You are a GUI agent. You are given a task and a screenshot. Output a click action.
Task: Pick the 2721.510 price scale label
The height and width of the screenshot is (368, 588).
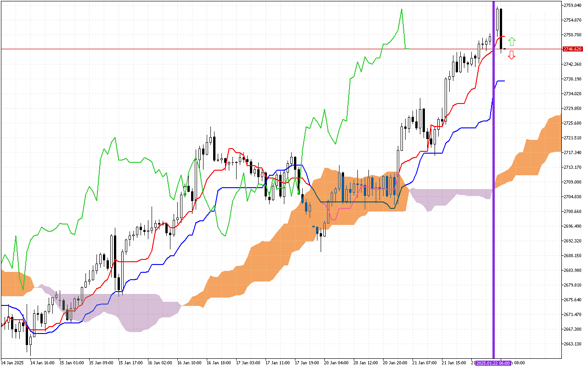(x=573, y=138)
